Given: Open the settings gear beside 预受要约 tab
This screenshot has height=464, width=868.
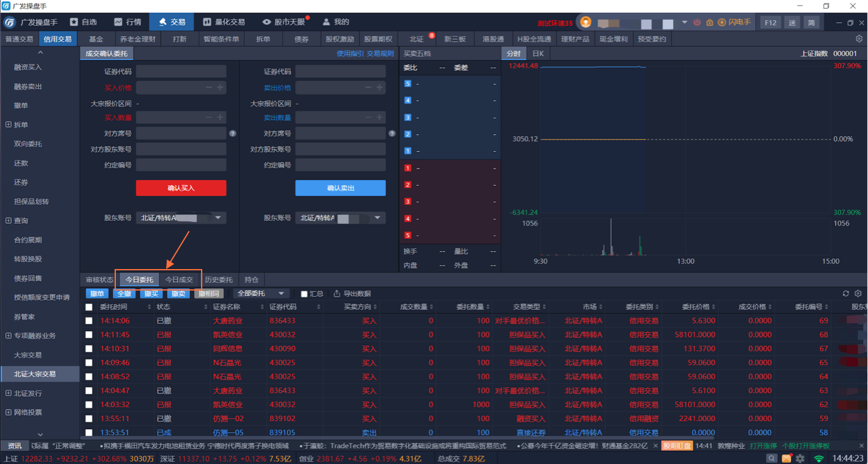Looking at the screenshot, I should 859,39.
